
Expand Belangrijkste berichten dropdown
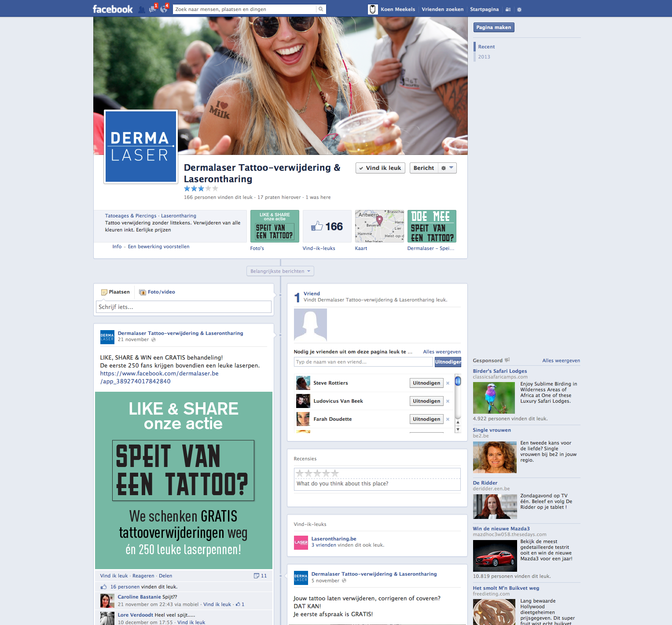pos(280,271)
